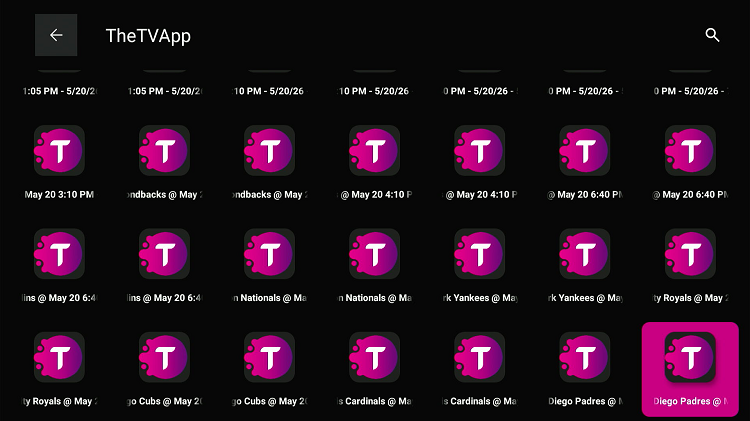Screen dimensions: 750x421
Task: Open the highlighted pink 'Diego Padres @' tile
Action: 691,369
